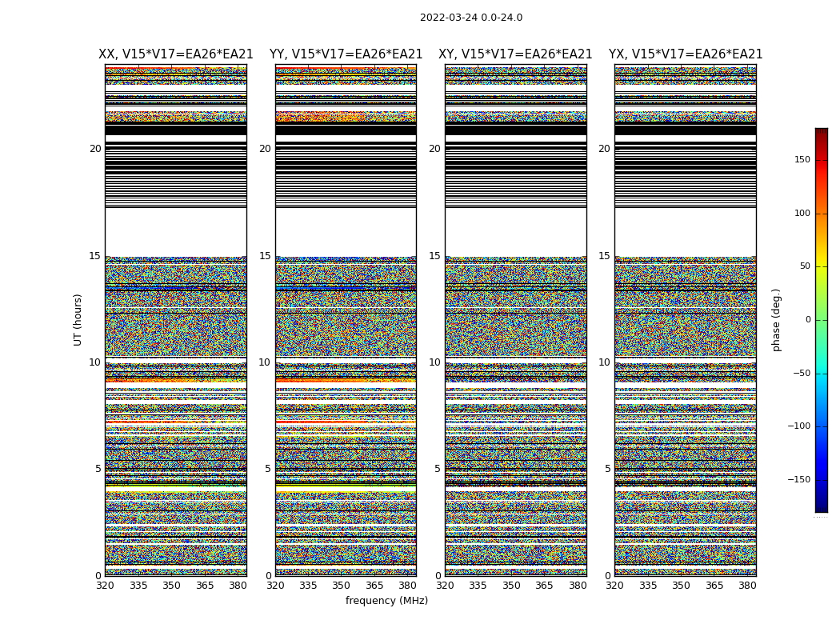
Task: Click the 15 hour tick of XX panel
Action: coord(95,256)
